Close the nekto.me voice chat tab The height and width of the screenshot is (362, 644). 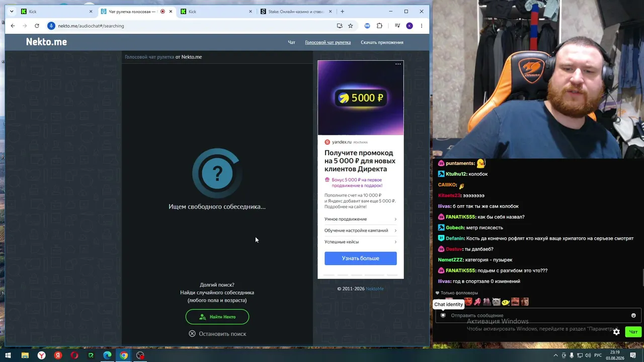tap(171, 12)
